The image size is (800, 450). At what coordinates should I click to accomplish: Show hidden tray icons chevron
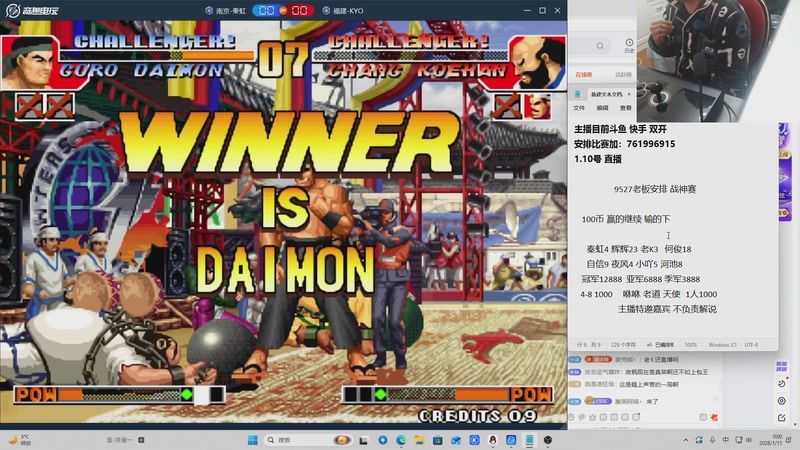(685, 440)
